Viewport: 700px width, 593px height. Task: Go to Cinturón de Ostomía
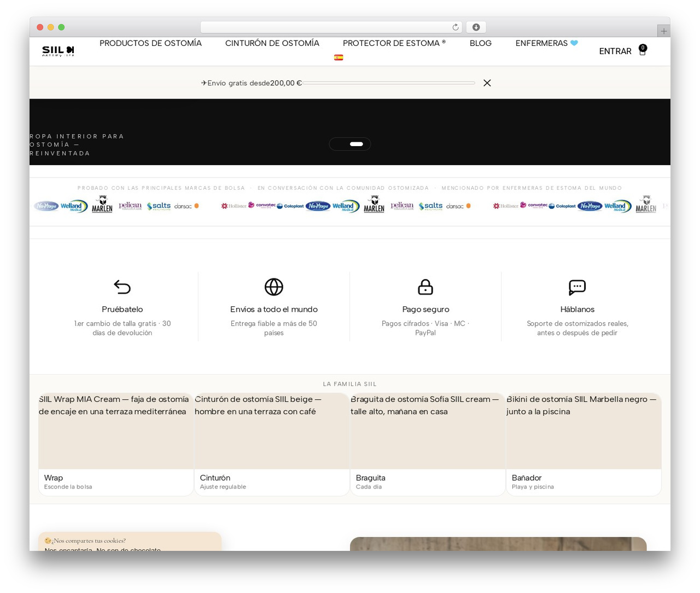[272, 43]
